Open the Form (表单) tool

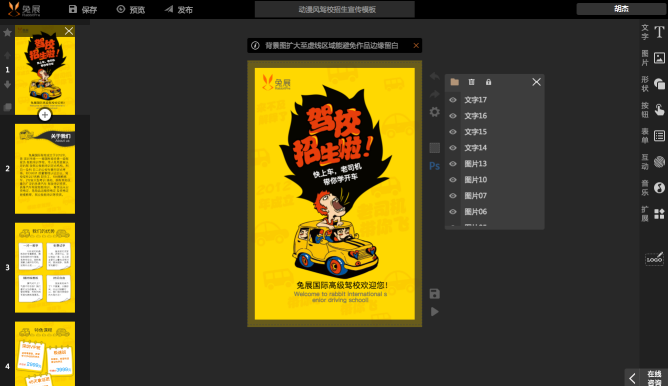(659, 136)
